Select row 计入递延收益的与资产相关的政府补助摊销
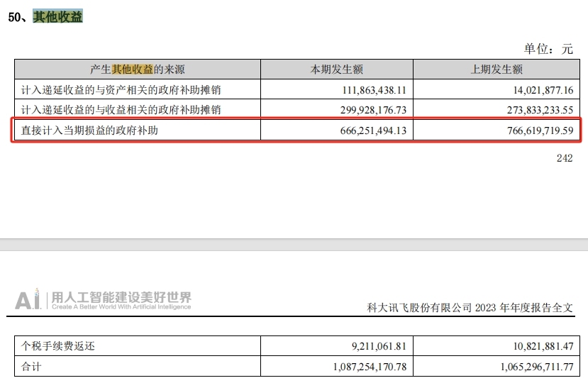This screenshot has height=383, width=588. (x=297, y=89)
